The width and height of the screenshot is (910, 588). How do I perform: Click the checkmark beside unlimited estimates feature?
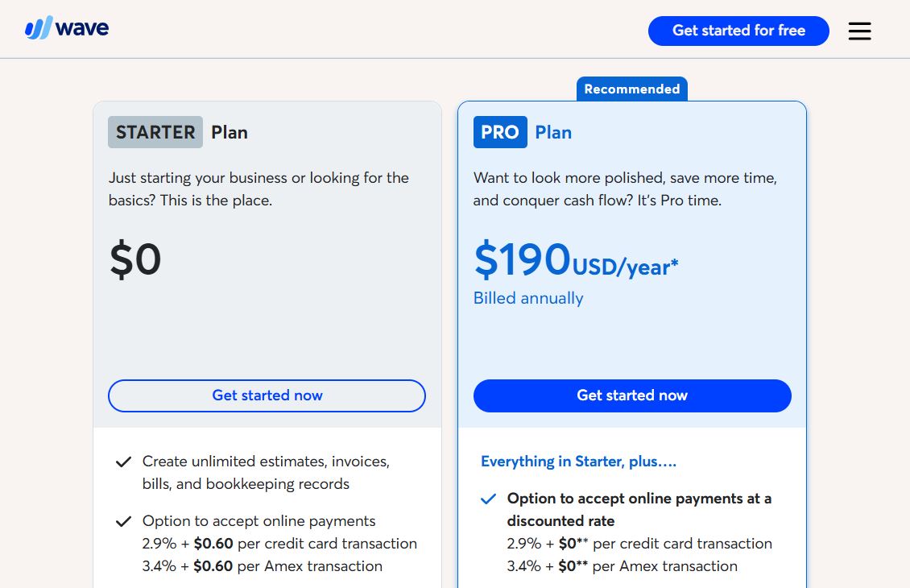click(x=124, y=462)
